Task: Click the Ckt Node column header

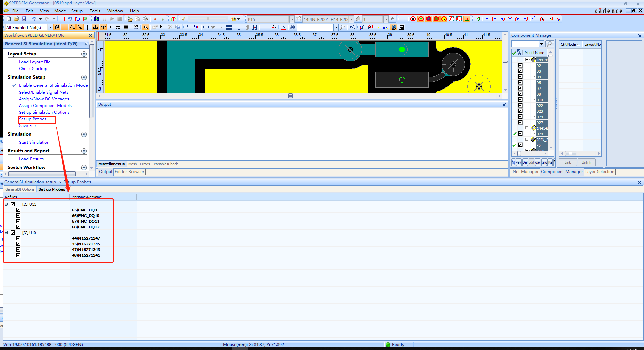Action: (x=570, y=44)
